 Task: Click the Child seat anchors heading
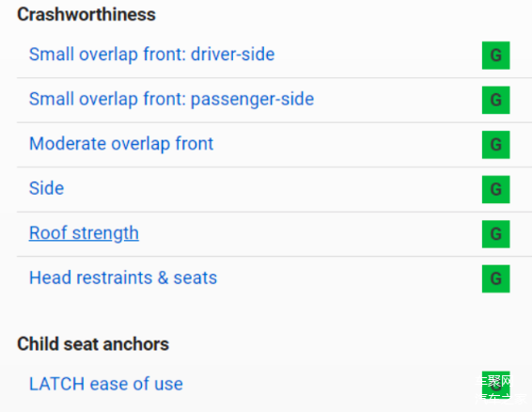point(93,344)
